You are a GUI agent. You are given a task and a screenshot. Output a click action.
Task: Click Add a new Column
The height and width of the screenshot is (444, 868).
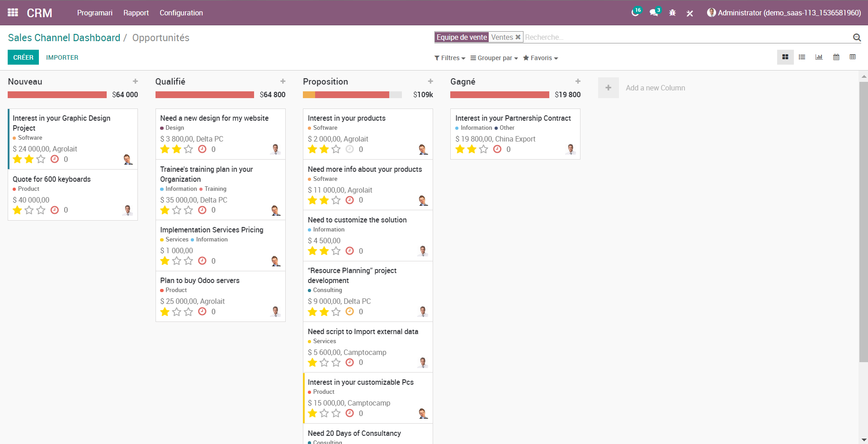(656, 88)
